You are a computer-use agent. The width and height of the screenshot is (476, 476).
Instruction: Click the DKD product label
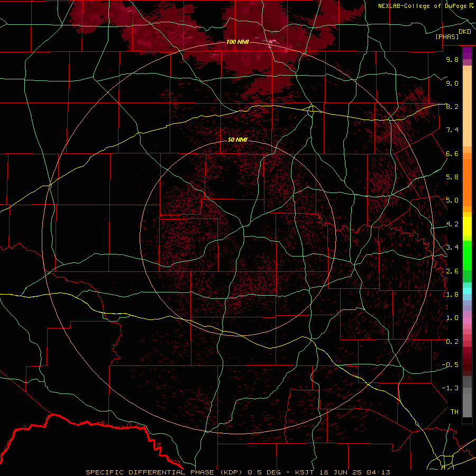click(465, 32)
